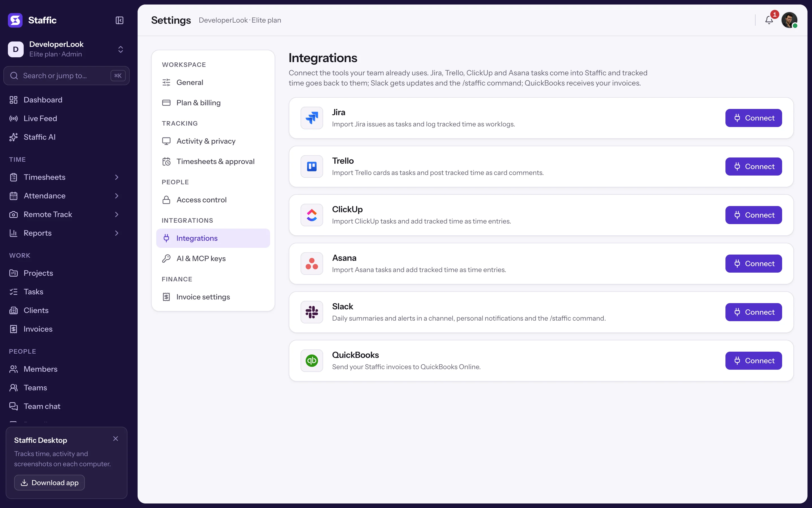Expand the Timesheets sidebar section

click(x=116, y=177)
